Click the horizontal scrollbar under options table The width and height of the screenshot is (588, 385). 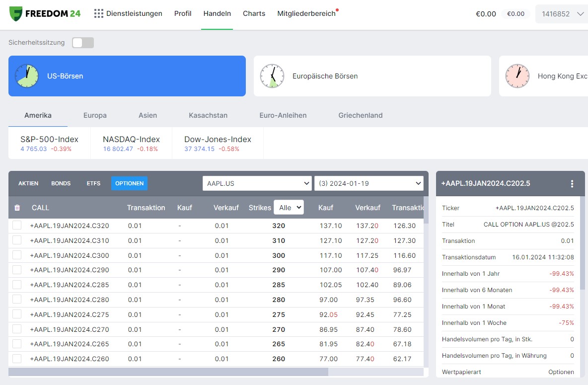(168, 372)
